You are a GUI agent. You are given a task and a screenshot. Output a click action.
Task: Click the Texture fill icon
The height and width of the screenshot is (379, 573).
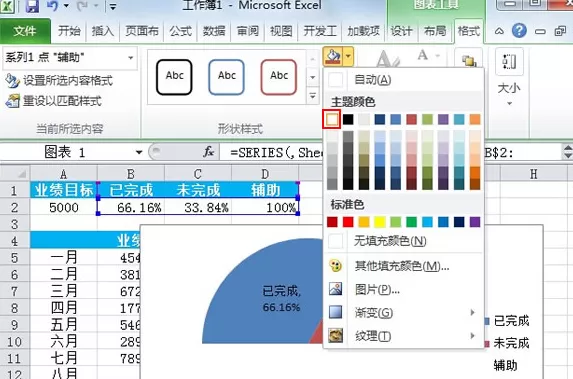point(335,336)
